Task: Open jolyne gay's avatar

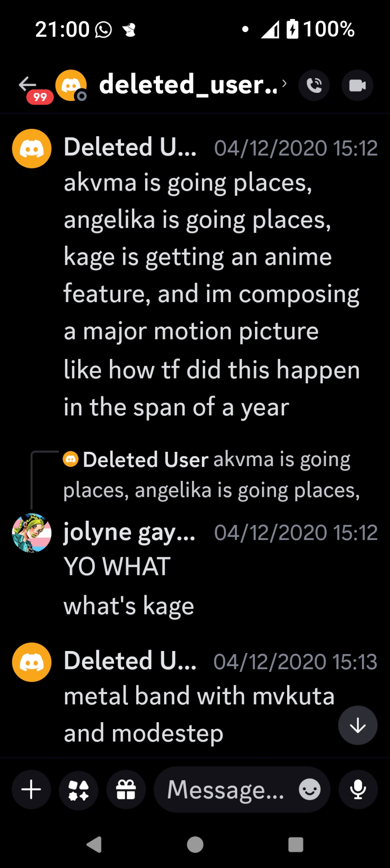Action: [32, 533]
